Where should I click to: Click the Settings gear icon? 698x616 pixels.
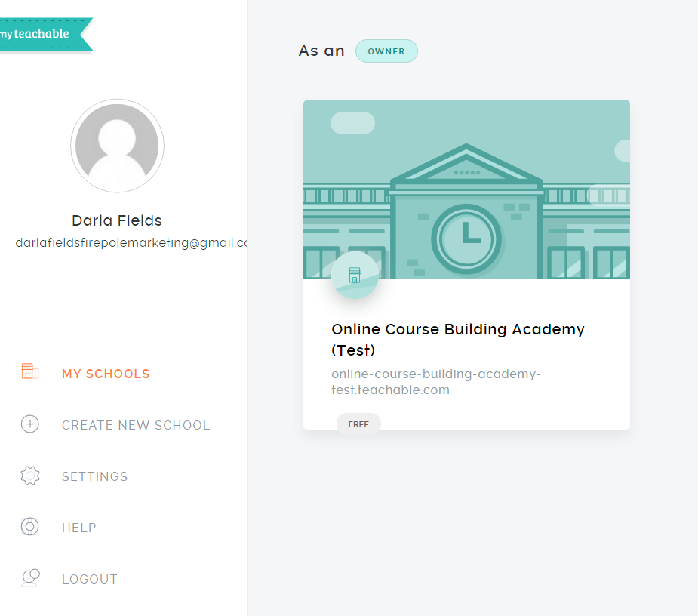click(x=30, y=476)
